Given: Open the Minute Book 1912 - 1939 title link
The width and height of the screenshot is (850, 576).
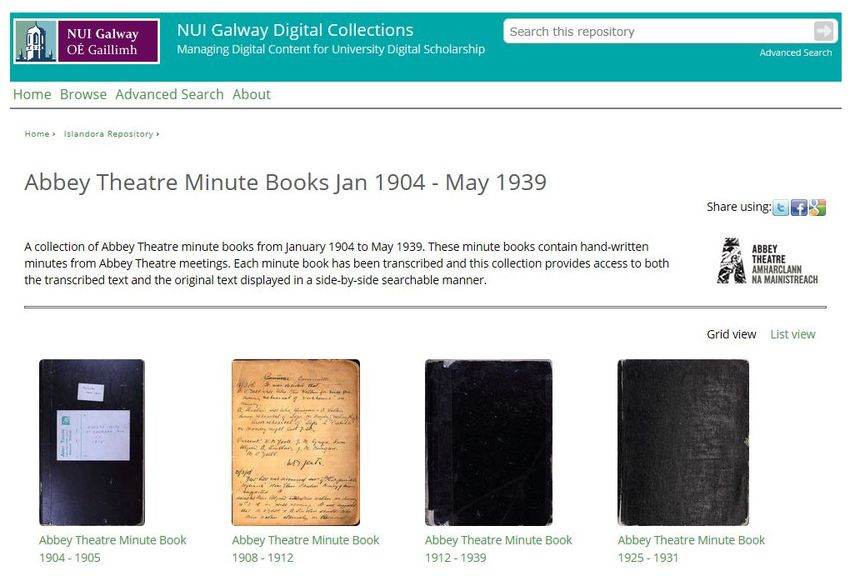Looking at the screenshot, I should (498, 548).
